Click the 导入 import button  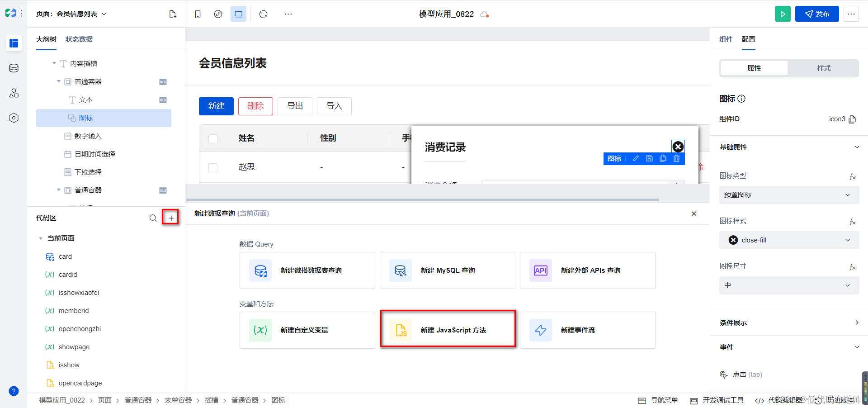coord(334,106)
